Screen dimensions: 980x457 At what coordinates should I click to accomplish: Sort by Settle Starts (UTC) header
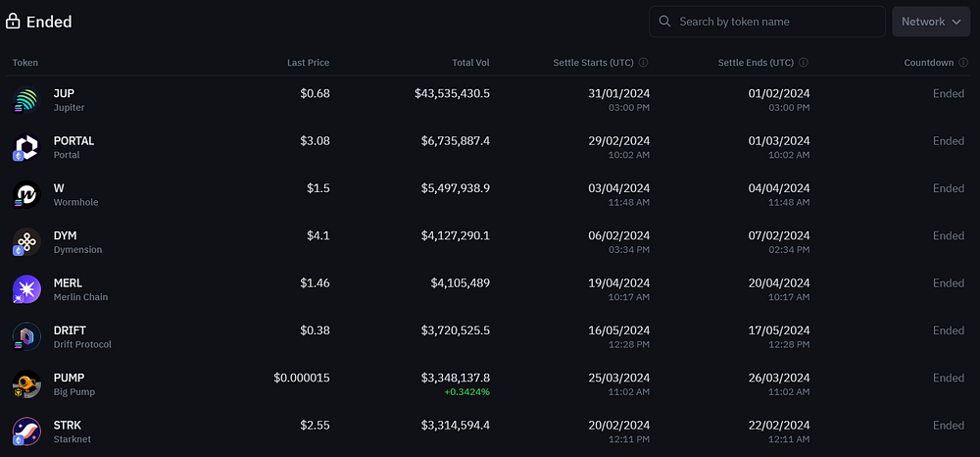pyautogui.click(x=593, y=63)
